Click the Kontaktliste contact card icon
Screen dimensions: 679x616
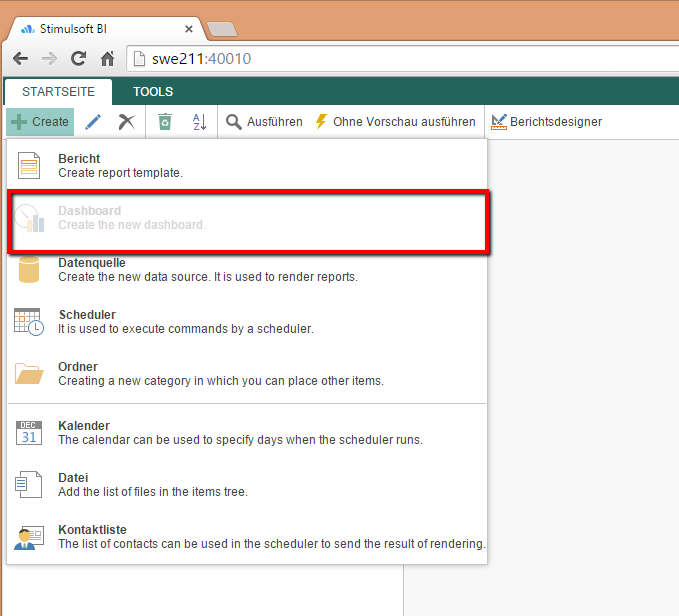pyautogui.click(x=29, y=536)
